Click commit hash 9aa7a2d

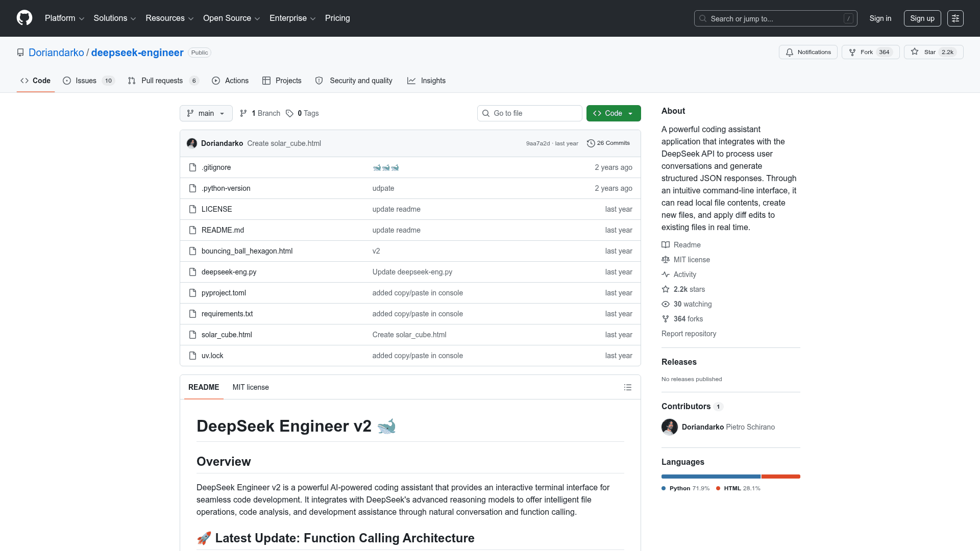tap(538, 143)
